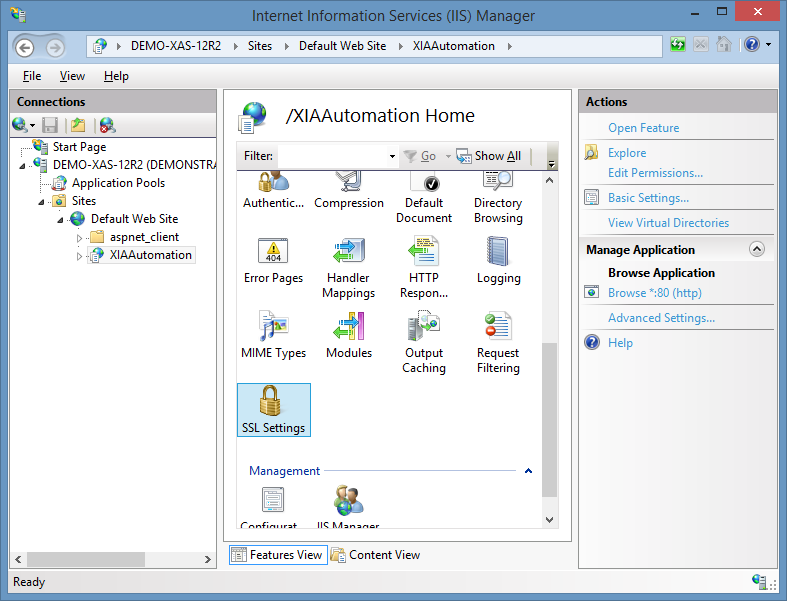Screen dimensions: 787x601
Task: Select the IIS Manager Permissions icon
Action: point(348,507)
